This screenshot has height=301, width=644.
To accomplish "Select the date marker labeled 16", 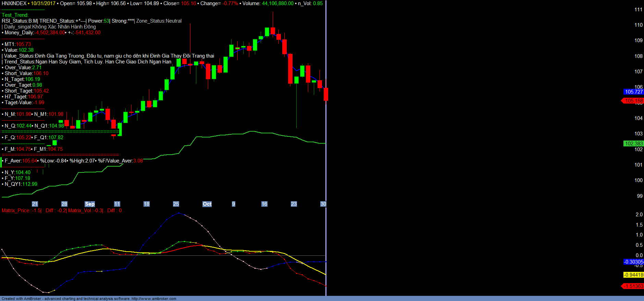I will coord(264,204).
